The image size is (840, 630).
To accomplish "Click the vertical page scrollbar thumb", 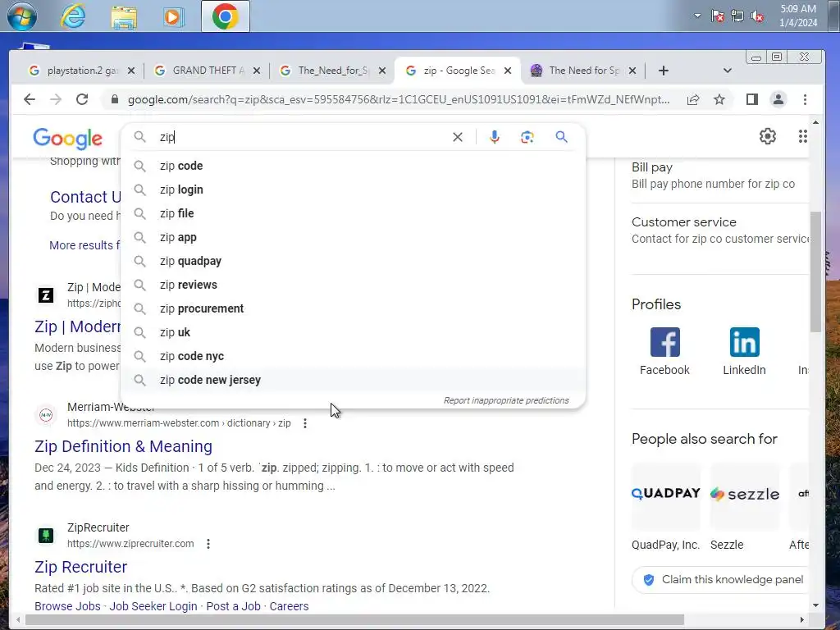I will (815, 272).
